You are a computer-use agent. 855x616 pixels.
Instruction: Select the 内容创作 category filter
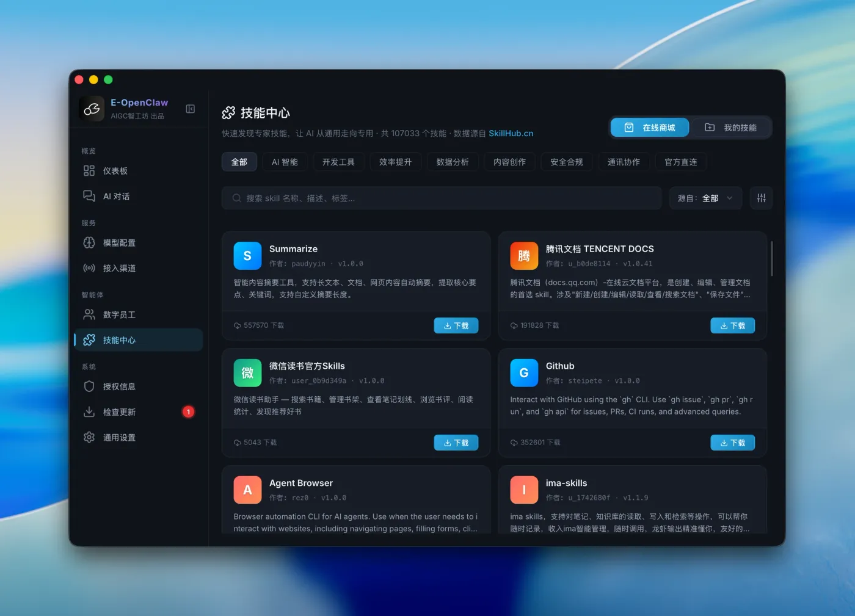509,162
